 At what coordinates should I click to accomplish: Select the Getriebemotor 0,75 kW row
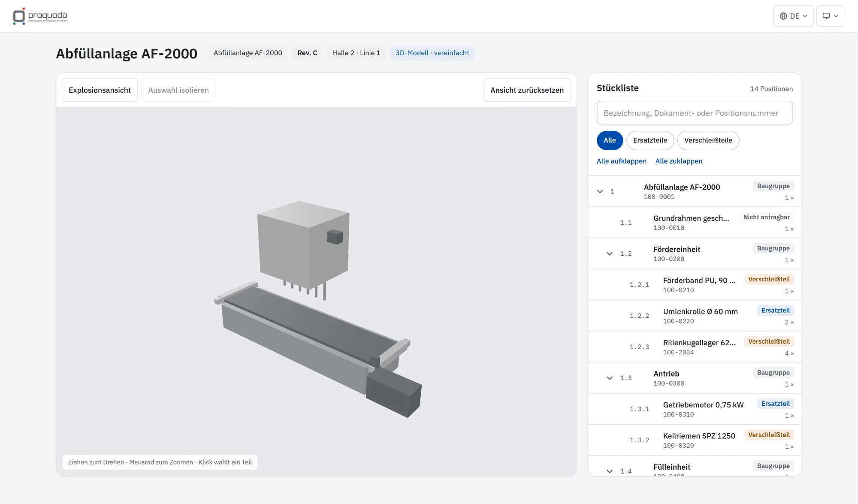click(695, 409)
